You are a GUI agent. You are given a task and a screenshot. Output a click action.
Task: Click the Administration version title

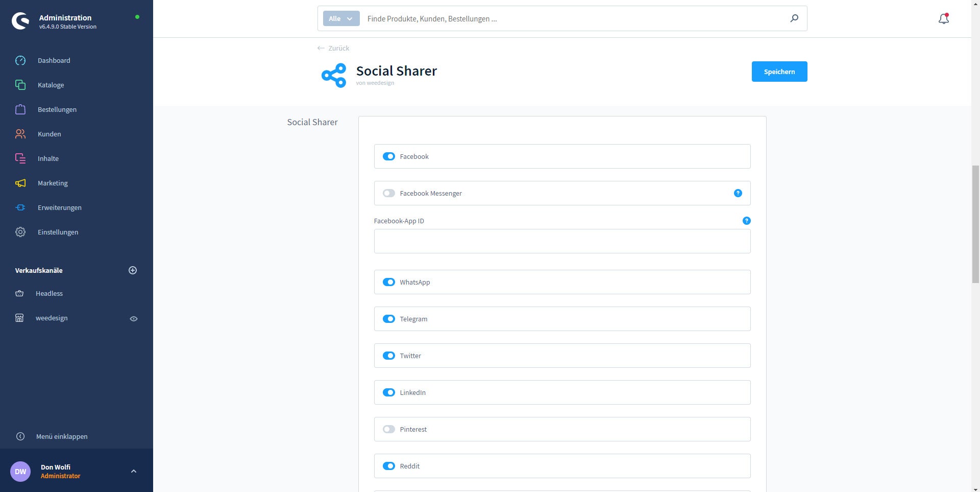(65, 17)
